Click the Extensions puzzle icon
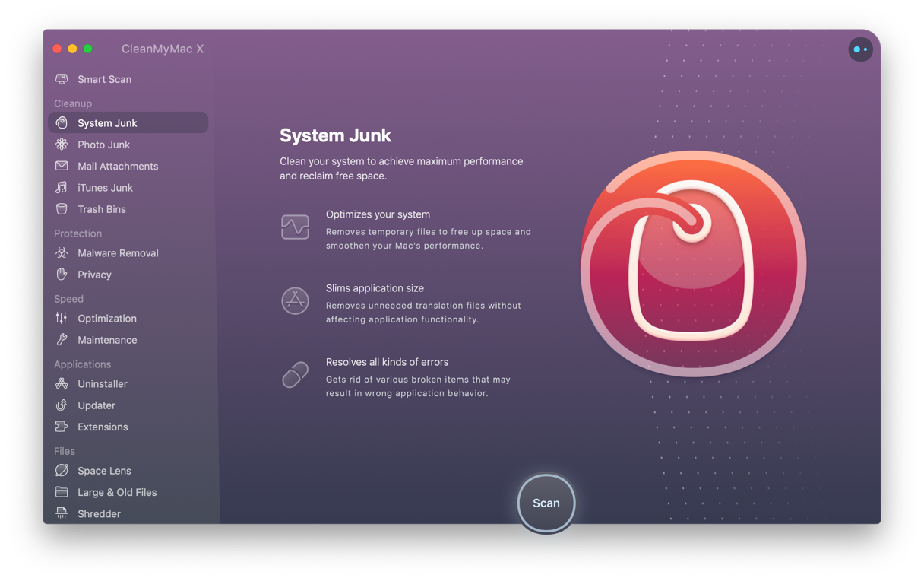Image resolution: width=924 pixels, height=578 pixels. pos(62,427)
